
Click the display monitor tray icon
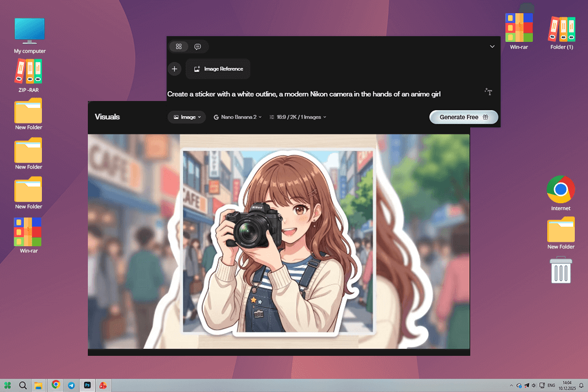542,385
